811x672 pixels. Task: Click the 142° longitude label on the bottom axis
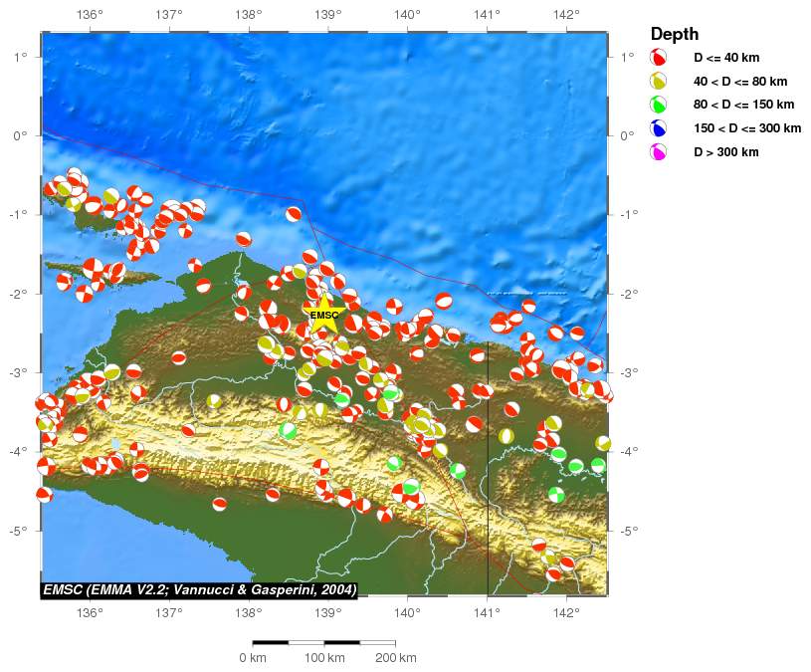pos(566,612)
